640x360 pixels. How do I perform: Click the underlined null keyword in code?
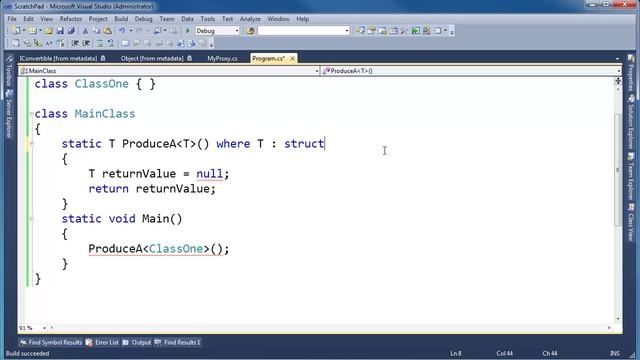(x=209, y=174)
